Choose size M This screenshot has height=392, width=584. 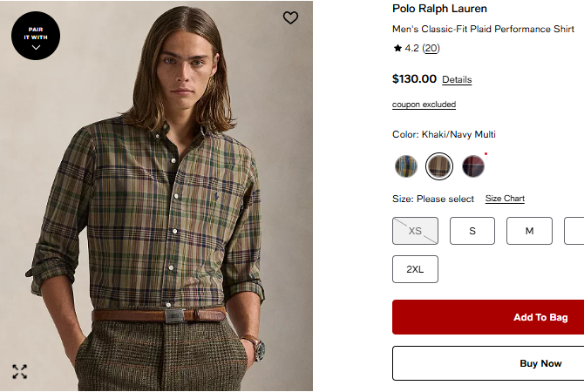click(x=529, y=231)
